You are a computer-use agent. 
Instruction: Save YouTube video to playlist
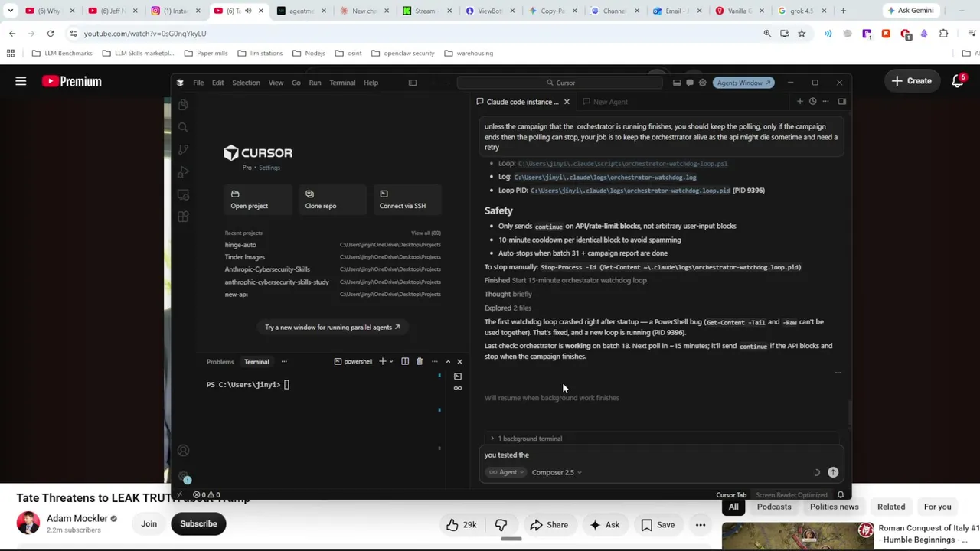[x=658, y=525]
